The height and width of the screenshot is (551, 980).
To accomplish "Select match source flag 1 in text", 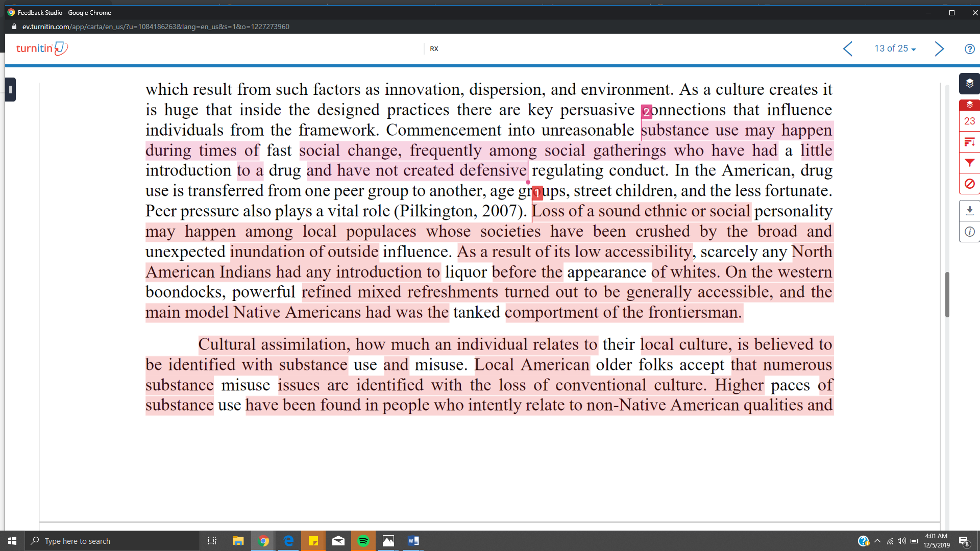I will pos(537,193).
